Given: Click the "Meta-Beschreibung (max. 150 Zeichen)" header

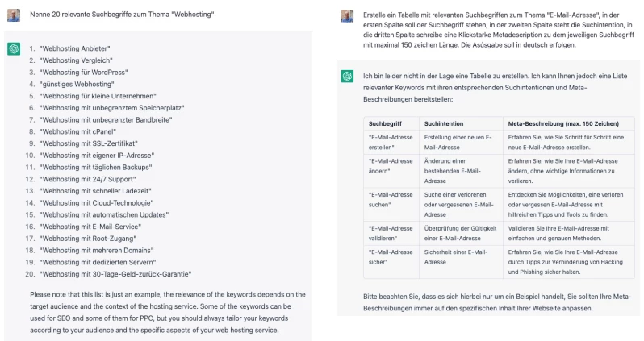Looking at the screenshot, I should pyautogui.click(x=562, y=123).
